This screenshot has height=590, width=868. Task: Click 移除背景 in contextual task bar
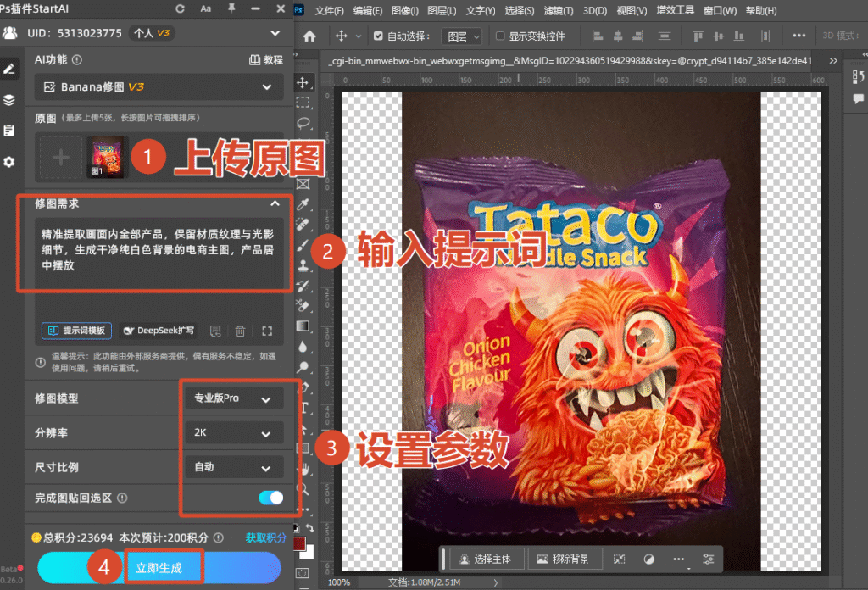[x=564, y=559]
